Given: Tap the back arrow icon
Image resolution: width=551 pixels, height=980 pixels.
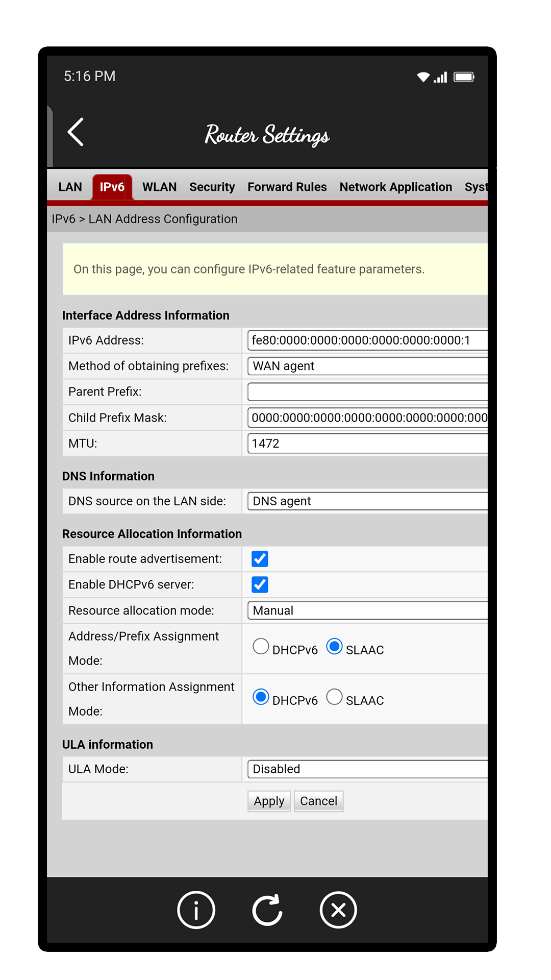Looking at the screenshot, I should click(76, 132).
